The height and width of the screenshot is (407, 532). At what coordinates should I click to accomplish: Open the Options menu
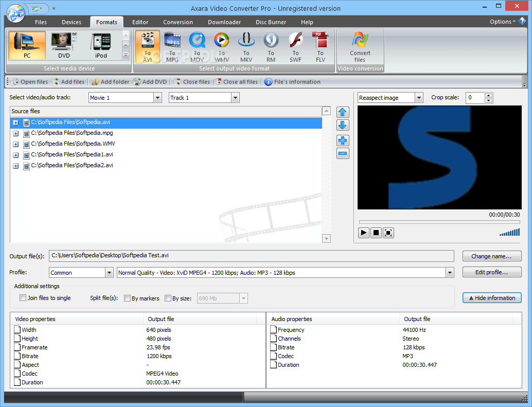pos(503,22)
